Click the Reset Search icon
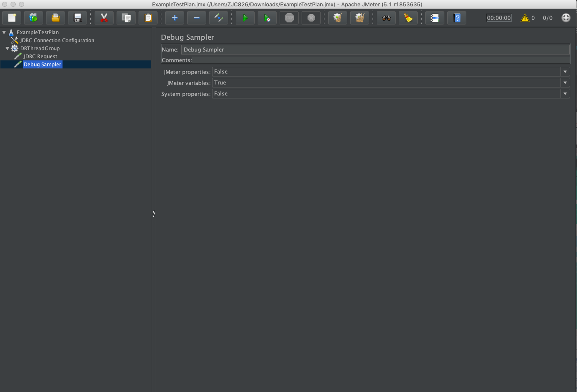 [408, 18]
